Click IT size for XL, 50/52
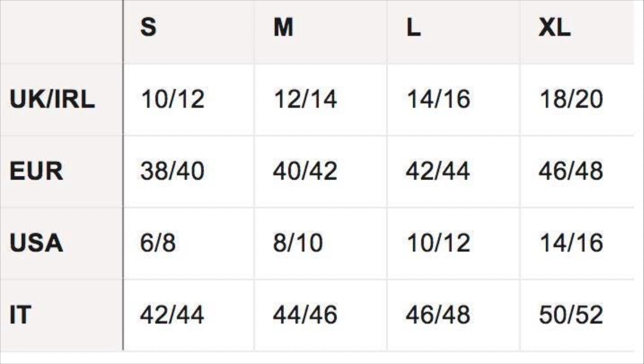The image size is (644, 364). pyautogui.click(x=571, y=315)
